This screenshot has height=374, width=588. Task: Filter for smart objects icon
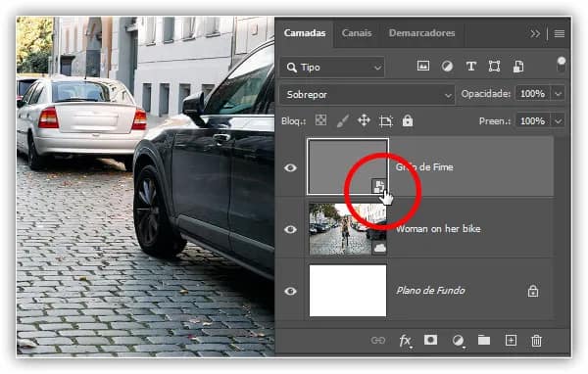[x=517, y=67]
